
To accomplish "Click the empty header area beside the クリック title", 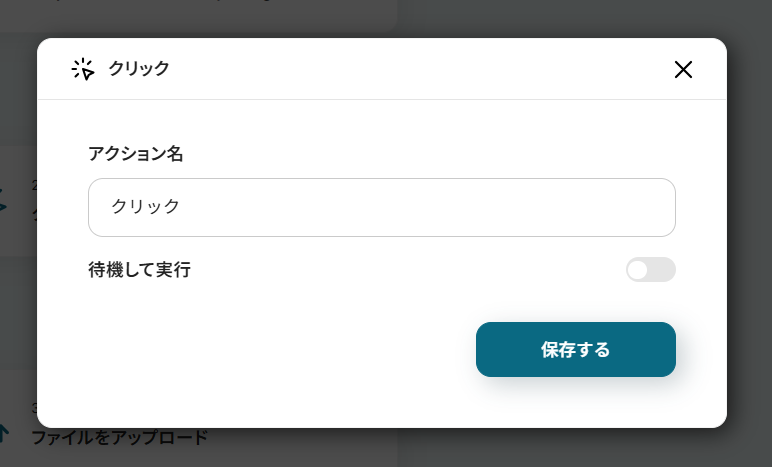I will pyautogui.click(x=418, y=69).
